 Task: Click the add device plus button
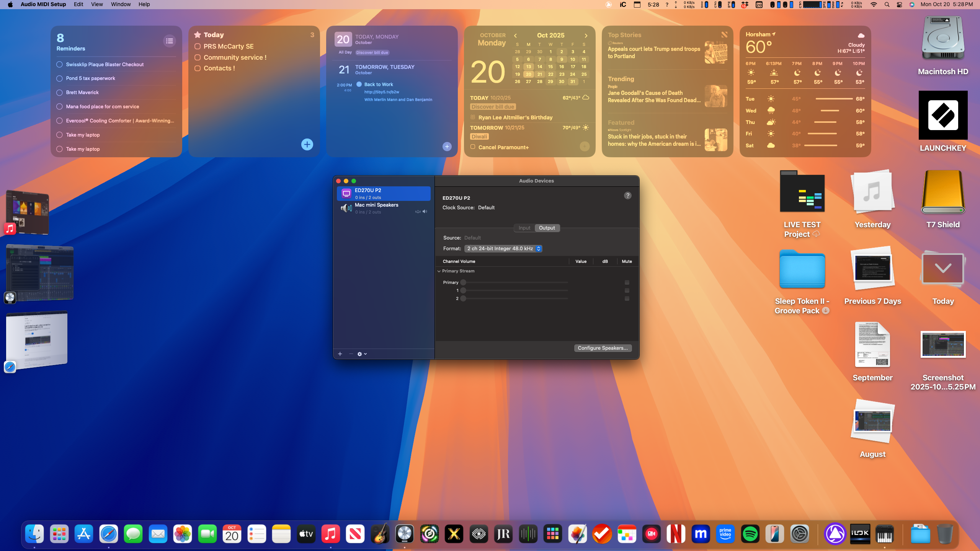[x=340, y=354]
